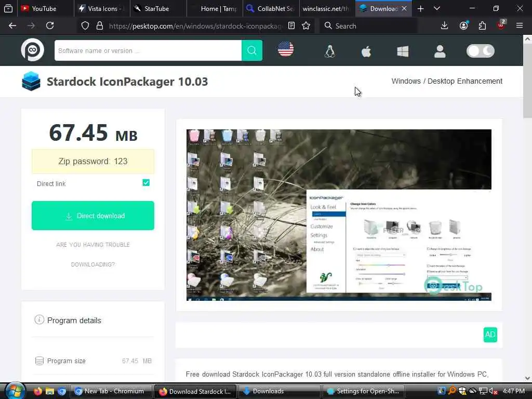Open the Firefox account icon
The image size is (532, 399).
point(463,26)
